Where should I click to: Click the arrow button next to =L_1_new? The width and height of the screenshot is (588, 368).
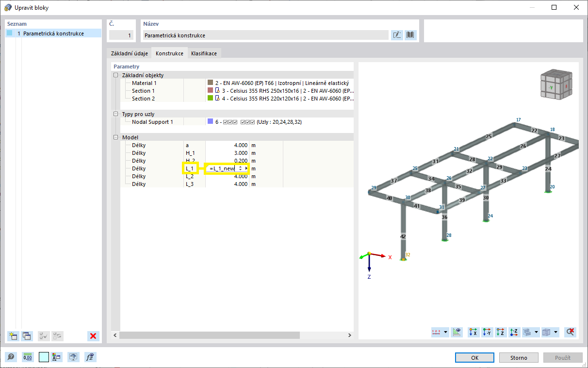pos(246,168)
